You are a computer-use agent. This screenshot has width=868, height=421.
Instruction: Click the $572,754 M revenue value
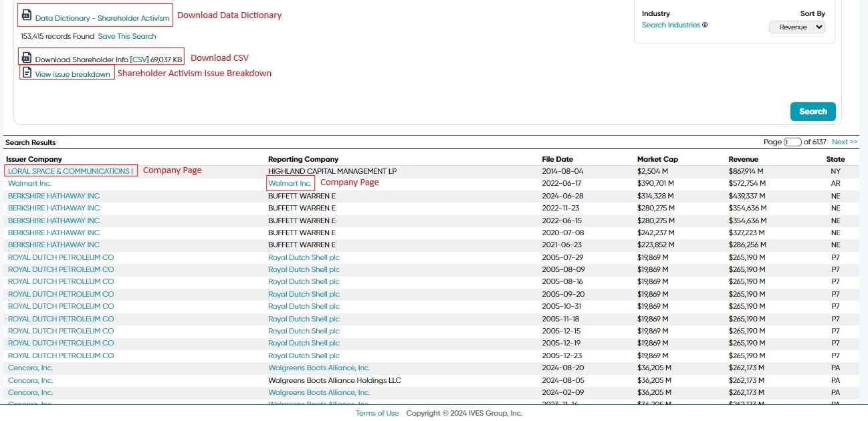pyautogui.click(x=747, y=183)
